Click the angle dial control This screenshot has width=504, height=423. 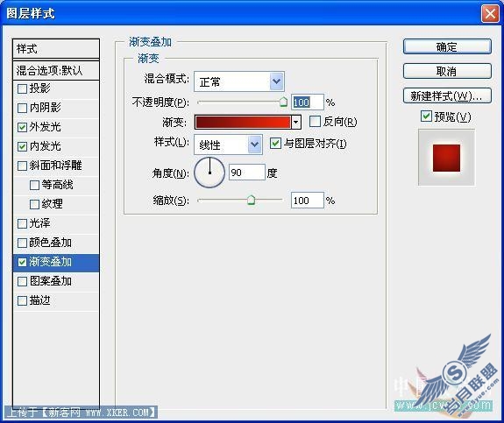tap(209, 173)
